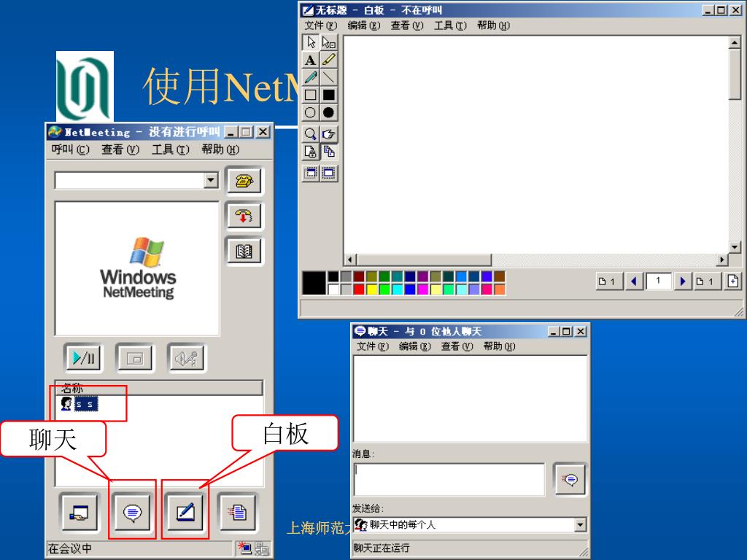Open NetMeeting Help menu 帮助(H)

pyautogui.click(x=220, y=149)
